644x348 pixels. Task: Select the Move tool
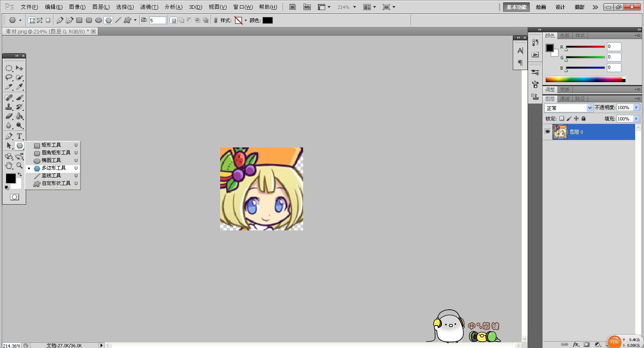tap(19, 68)
